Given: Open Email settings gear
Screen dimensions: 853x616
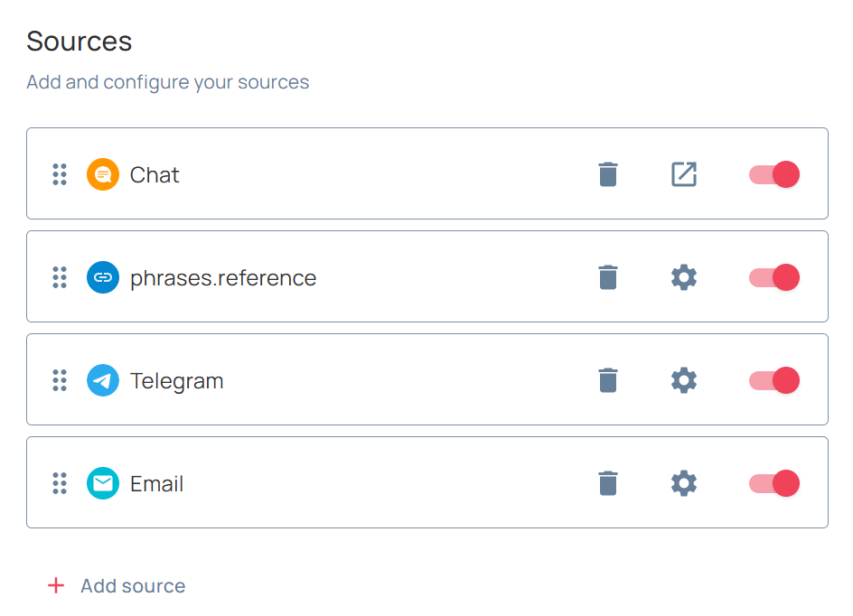Looking at the screenshot, I should (x=684, y=483).
